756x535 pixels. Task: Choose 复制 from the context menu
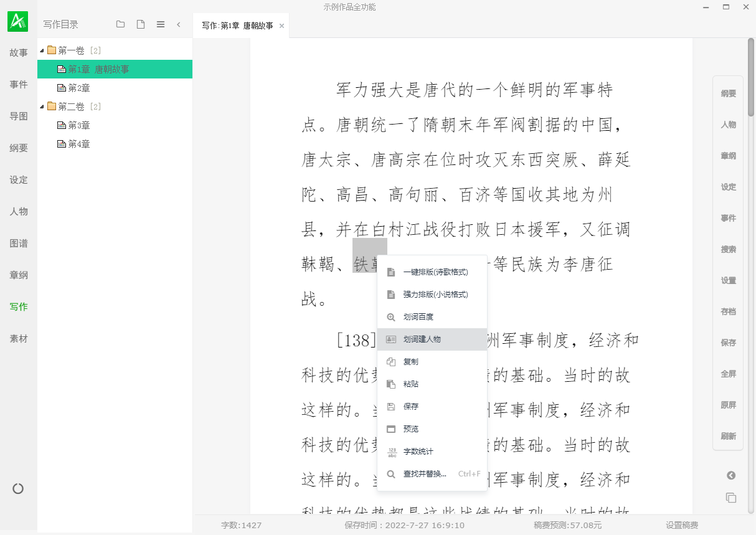[x=432, y=362]
